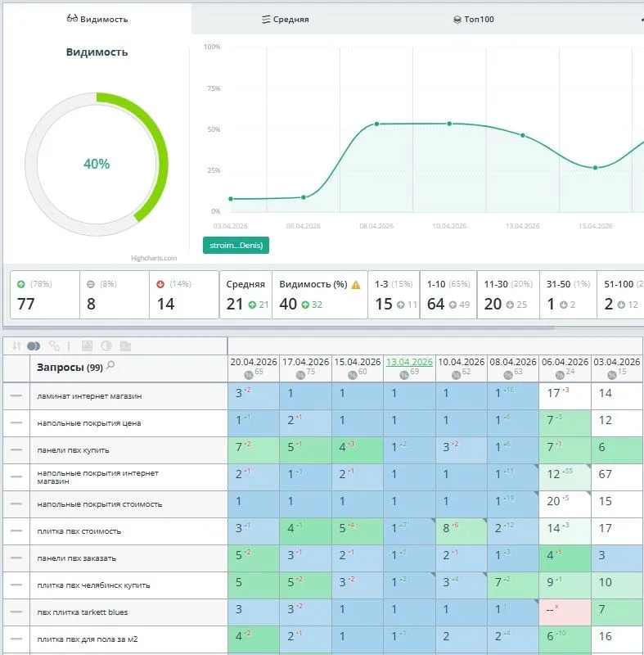Click the 40% visibility donut gauge
The height and width of the screenshot is (655, 644).
97,164
